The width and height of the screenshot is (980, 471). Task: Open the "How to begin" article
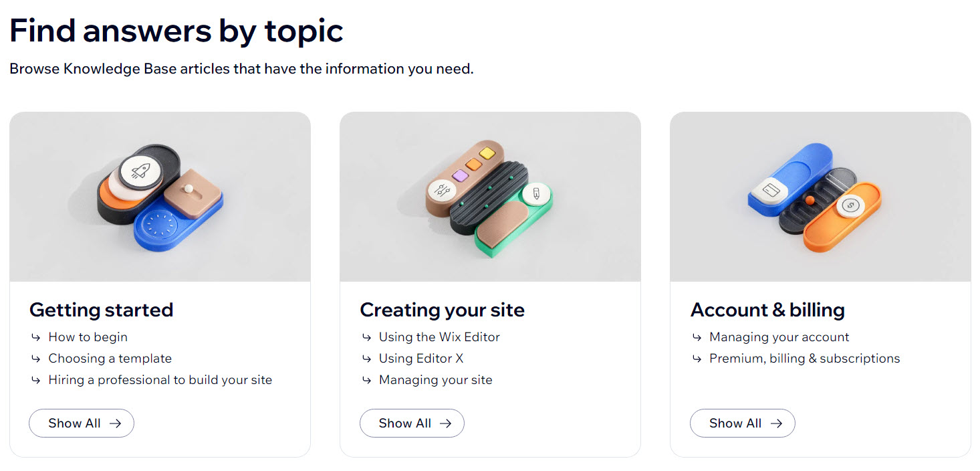pyautogui.click(x=88, y=337)
